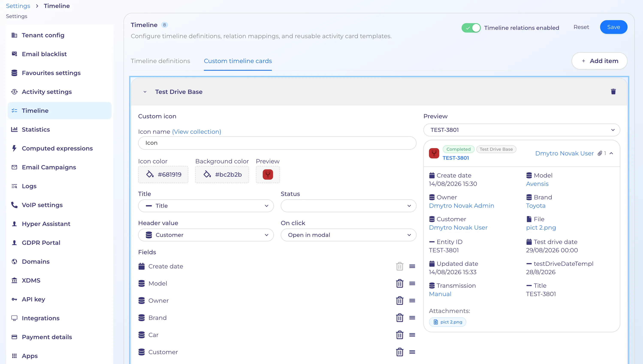Click drag handle of Brand field
Image resolution: width=643 pixels, height=364 pixels.
[x=412, y=318]
